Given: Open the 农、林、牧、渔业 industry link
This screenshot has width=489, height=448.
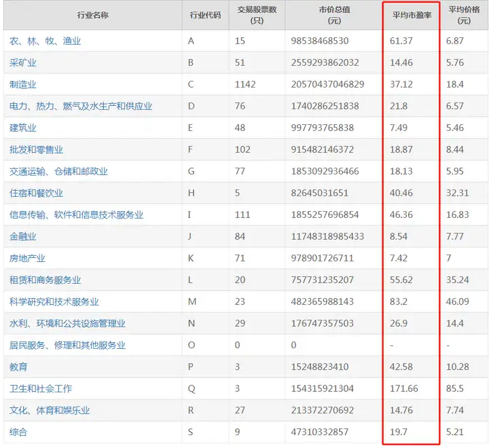Looking at the screenshot, I should [46, 41].
